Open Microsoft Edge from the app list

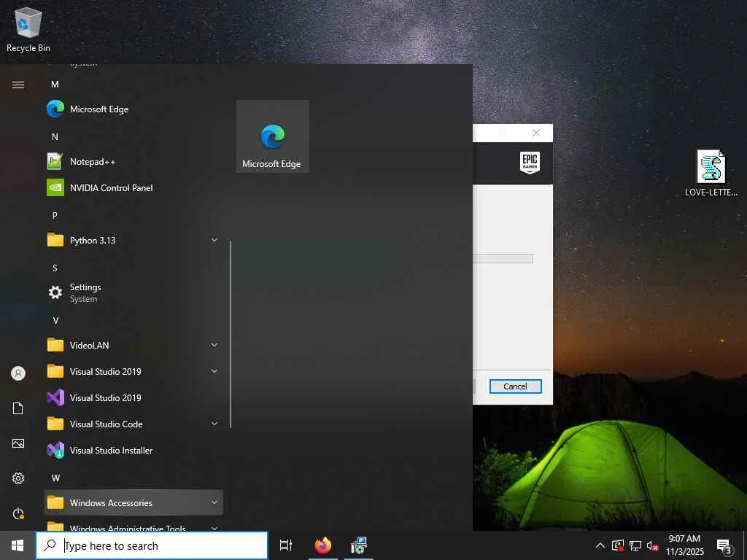133,109
